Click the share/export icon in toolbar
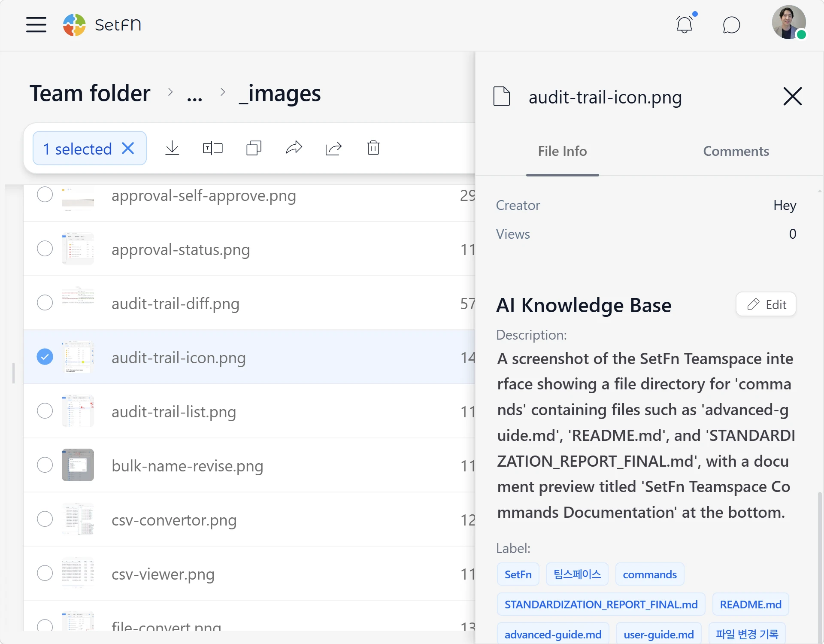824x644 pixels. 333,148
